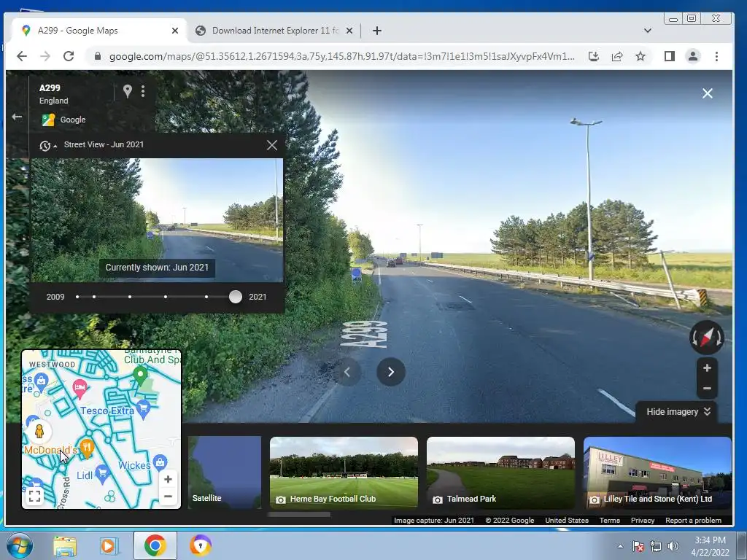Open the Windows Start button
Screen dimensions: 747x560
point(19,545)
